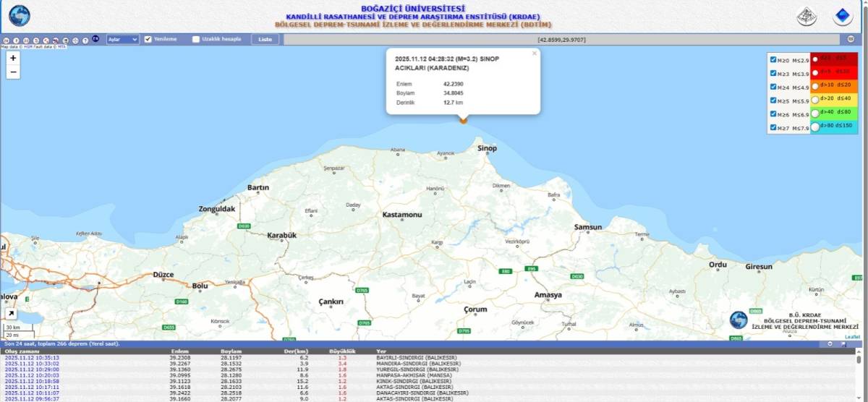
Task: Open the Aylar dropdown
Action: coord(122,39)
